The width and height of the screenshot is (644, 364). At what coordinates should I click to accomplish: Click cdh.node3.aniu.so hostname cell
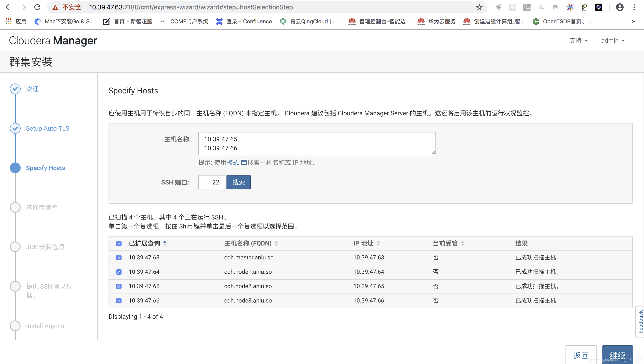248,300
